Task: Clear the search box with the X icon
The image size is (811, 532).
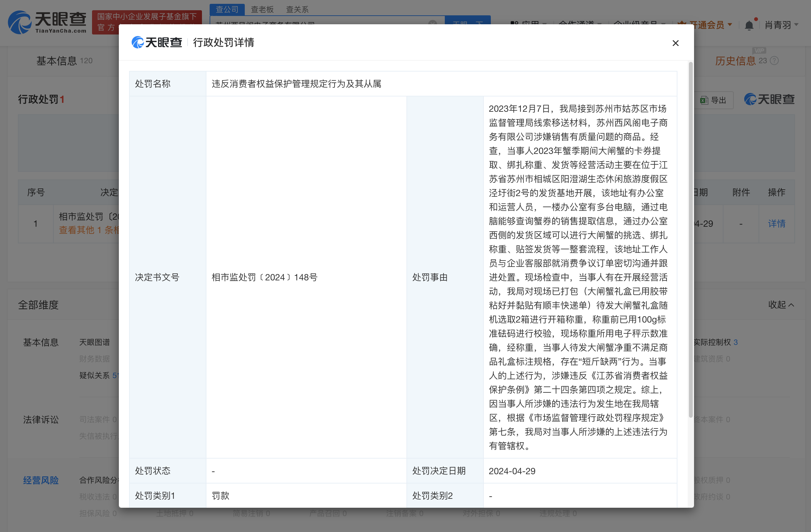Action: click(x=432, y=24)
